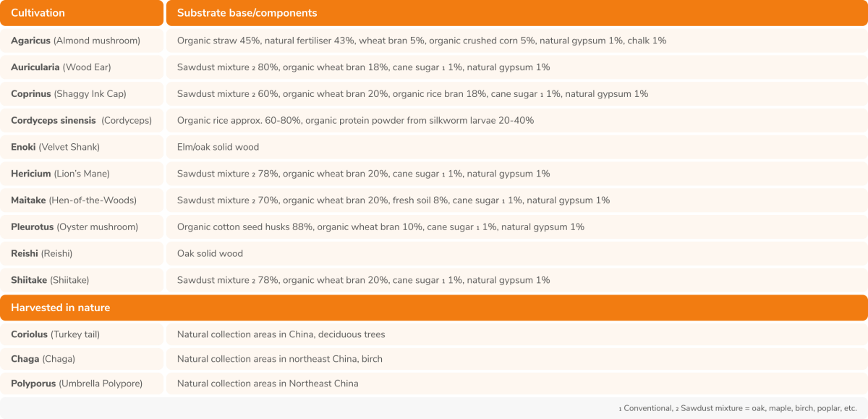Select the Coriolus (Turkey tail) cell
Image resolution: width=868 pixels, height=419 pixels.
(55, 334)
